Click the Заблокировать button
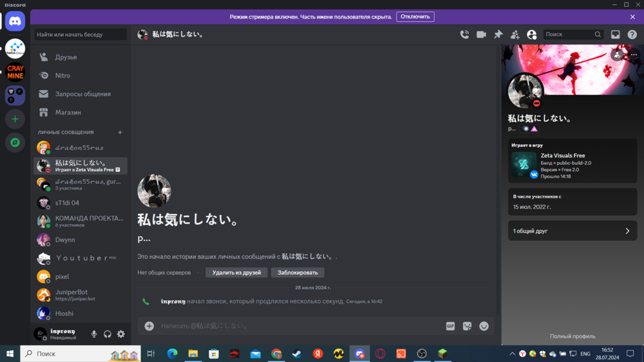The width and height of the screenshot is (644, 362). click(x=298, y=272)
